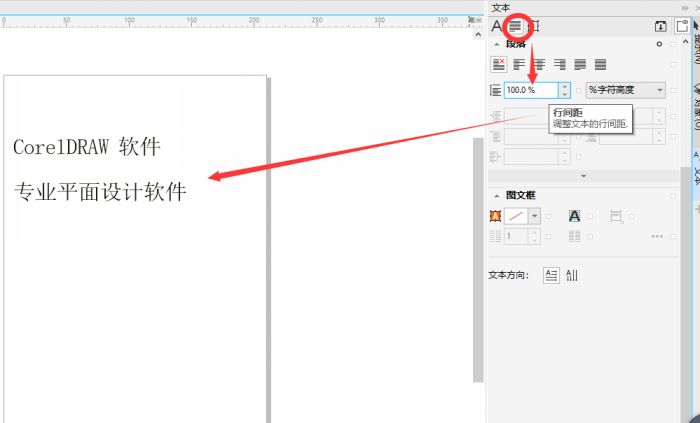
Task: Collapse the 段落 section
Action: 496,44
